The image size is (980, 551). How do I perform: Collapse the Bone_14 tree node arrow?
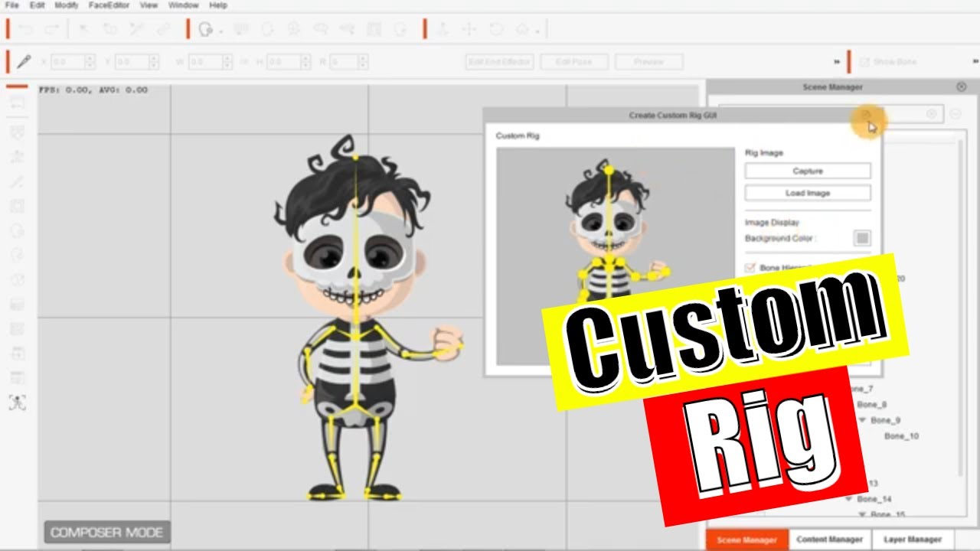(849, 498)
